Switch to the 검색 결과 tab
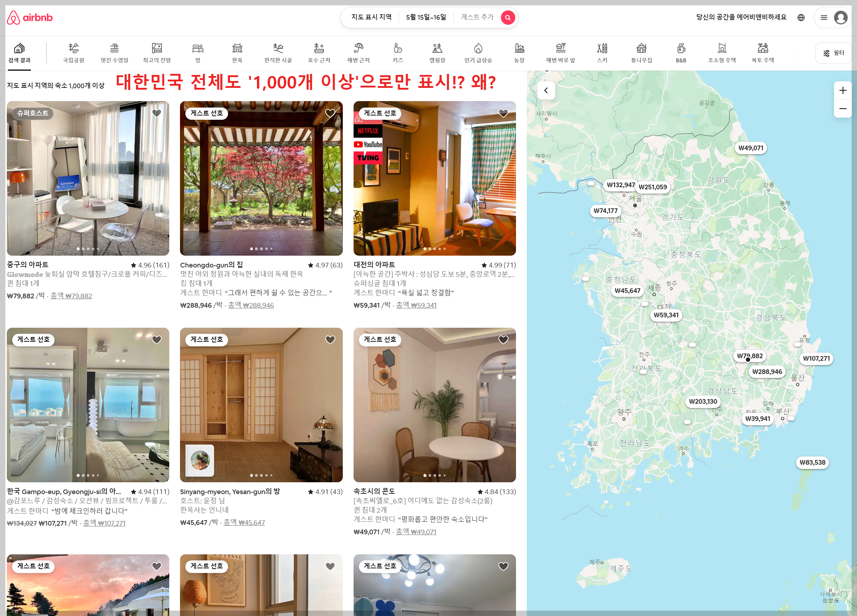The height and width of the screenshot is (616, 857). (19, 53)
